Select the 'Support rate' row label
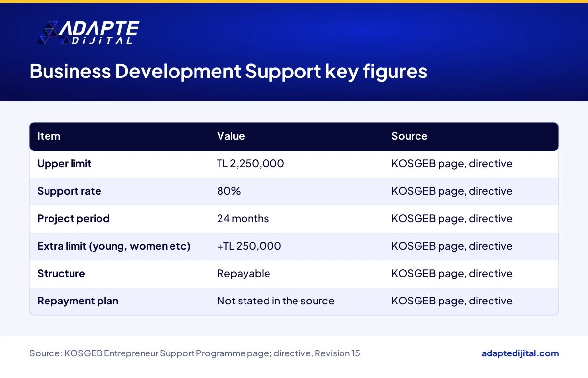 (x=69, y=191)
